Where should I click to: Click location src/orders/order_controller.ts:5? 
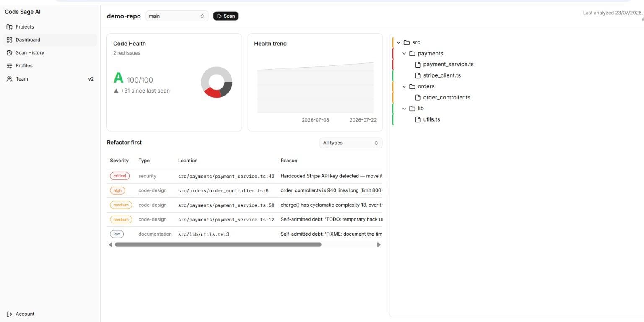(223, 191)
